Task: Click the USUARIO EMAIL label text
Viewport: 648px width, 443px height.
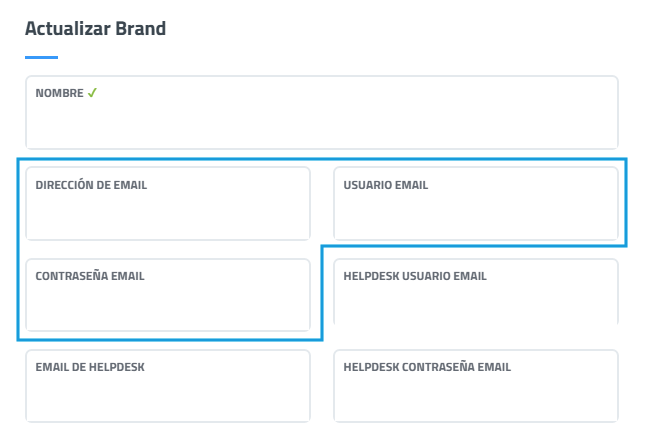Action: 385,185
